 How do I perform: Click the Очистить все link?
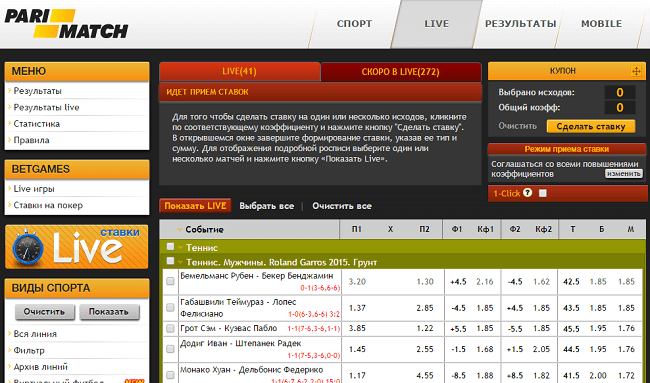(342, 206)
